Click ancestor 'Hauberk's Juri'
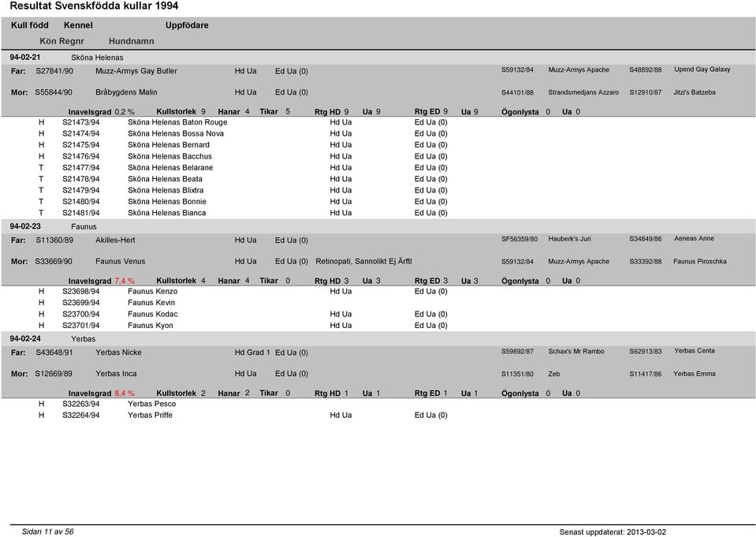 click(x=569, y=238)
